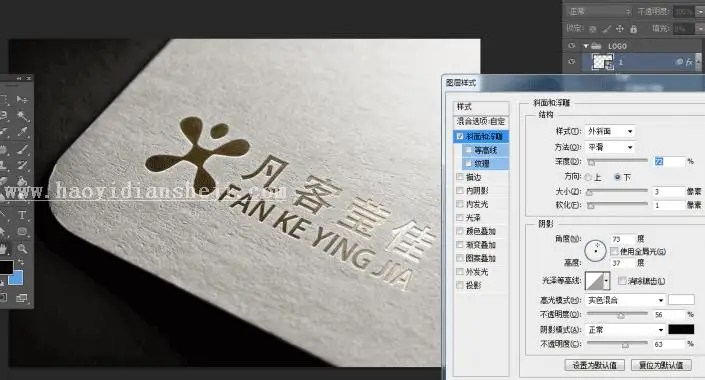This screenshot has height=380, width=705.
Task: Lock all with padlock icon
Action: coord(634,29)
